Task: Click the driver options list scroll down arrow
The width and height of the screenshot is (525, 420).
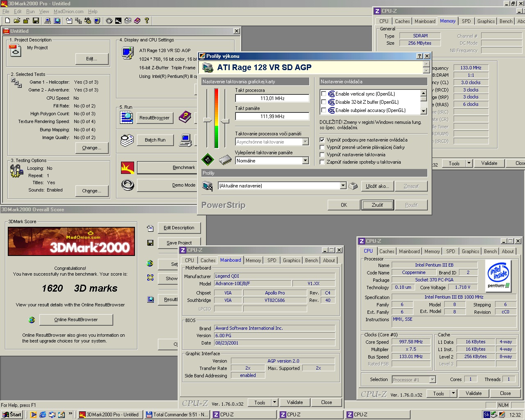Action: pos(424,111)
